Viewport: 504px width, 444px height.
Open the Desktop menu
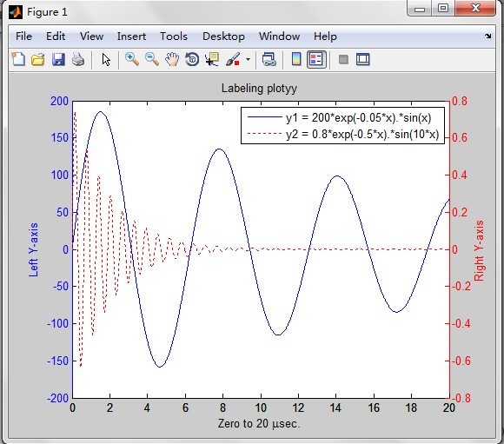[223, 36]
